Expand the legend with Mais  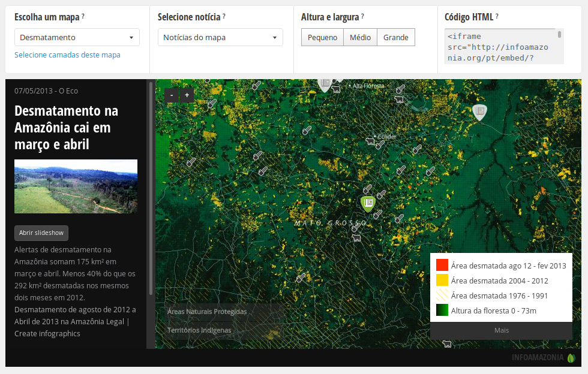tap(502, 330)
